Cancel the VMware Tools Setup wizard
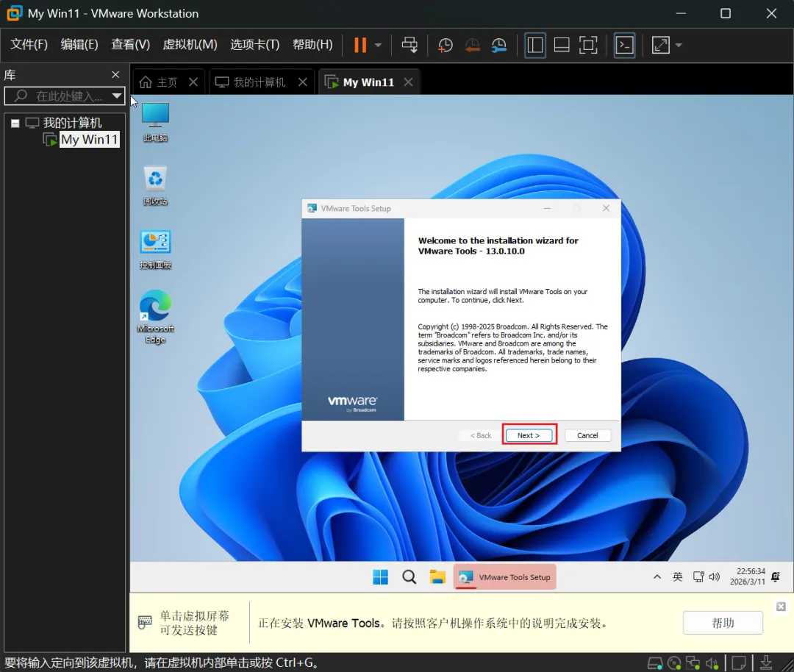794x672 pixels. coord(587,435)
